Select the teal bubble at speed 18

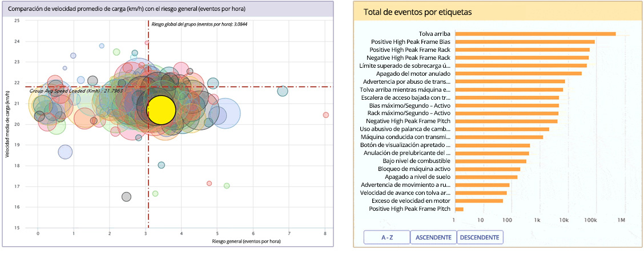coord(161,165)
